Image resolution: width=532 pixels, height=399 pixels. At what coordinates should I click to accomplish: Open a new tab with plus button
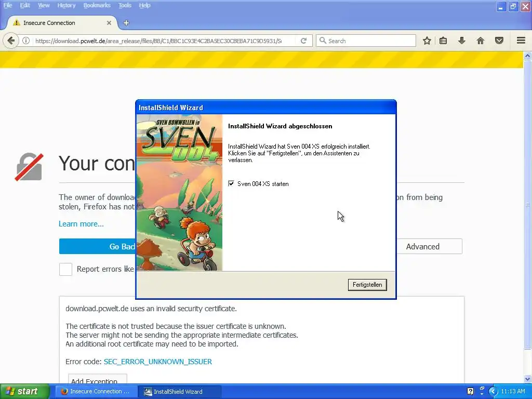tap(126, 23)
